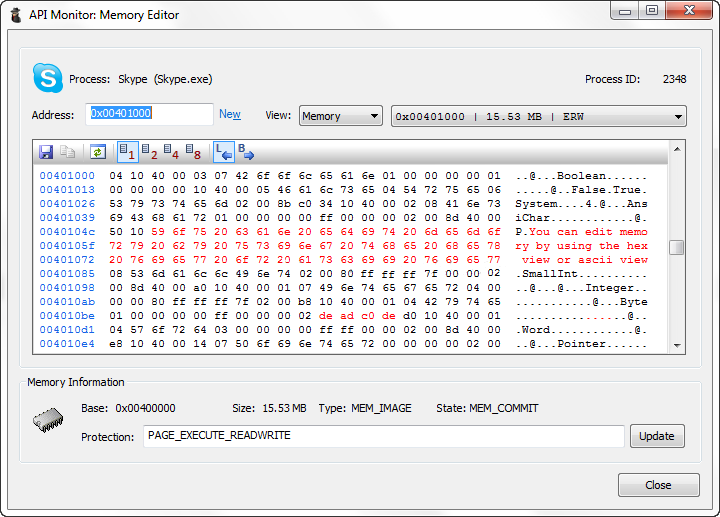Select big-endian byte order icon

click(x=246, y=152)
